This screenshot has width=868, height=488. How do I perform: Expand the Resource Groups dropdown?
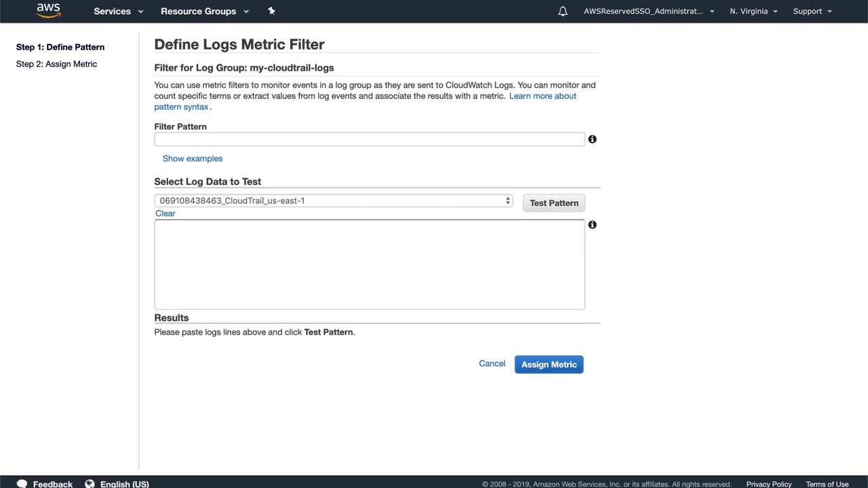point(204,12)
